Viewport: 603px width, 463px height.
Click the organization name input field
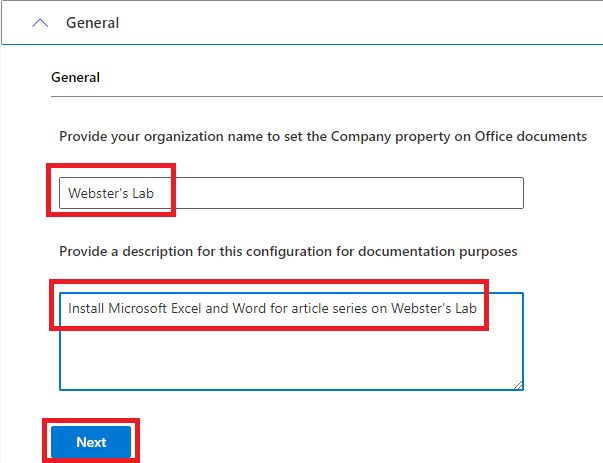pos(290,193)
